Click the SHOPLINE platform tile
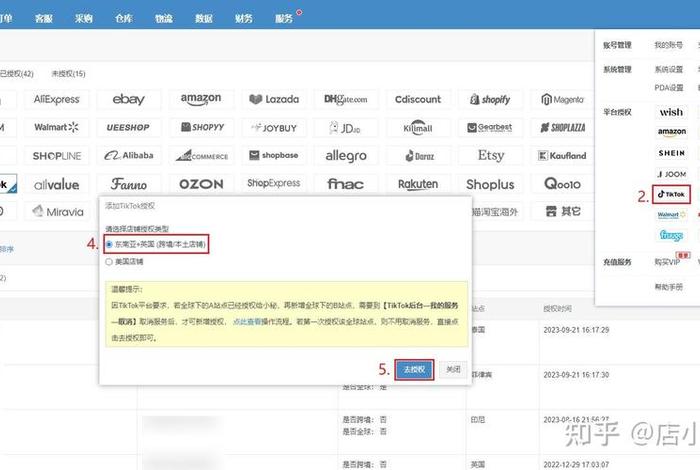This screenshot has width=700, height=470. (x=57, y=156)
